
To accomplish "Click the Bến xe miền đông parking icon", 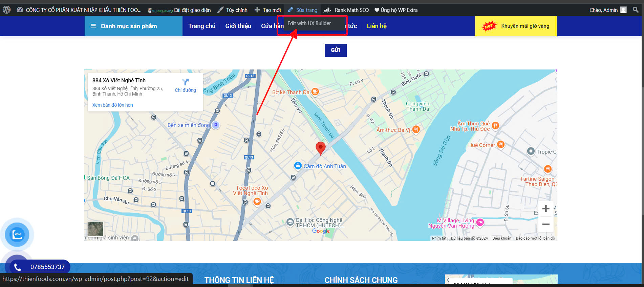I will click(x=216, y=125).
